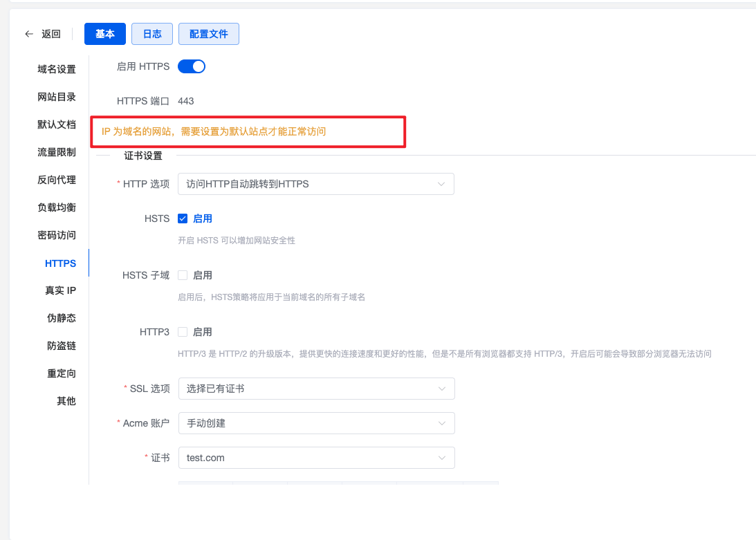
Task: Turn off the 启用 HTTPS switch
Action: (192, 66)
